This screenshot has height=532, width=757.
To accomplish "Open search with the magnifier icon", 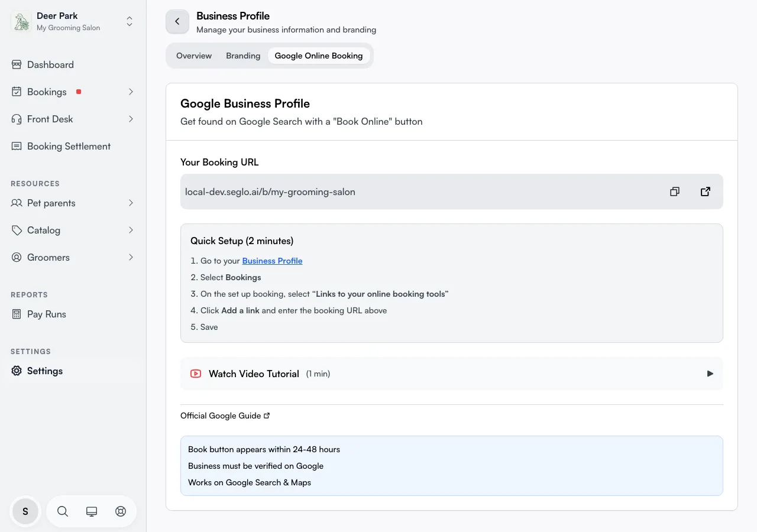I will (x=63, y=511).
